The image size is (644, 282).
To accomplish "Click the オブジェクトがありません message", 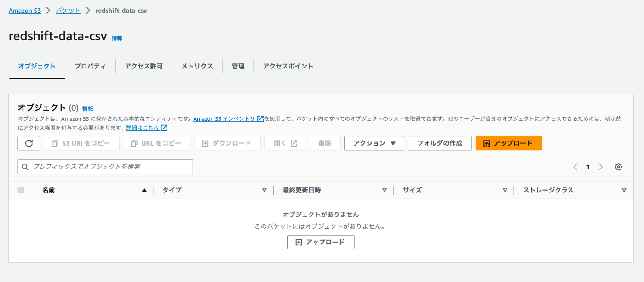I will pos(321,214).
